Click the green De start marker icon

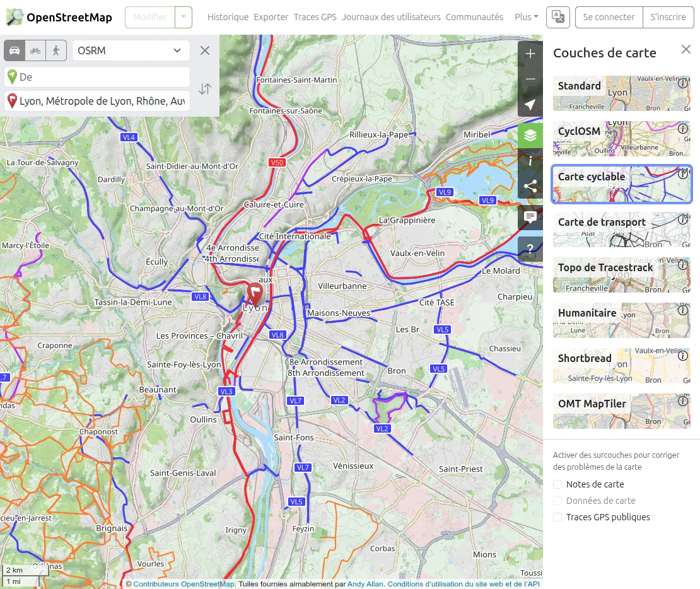coord(12,77)
